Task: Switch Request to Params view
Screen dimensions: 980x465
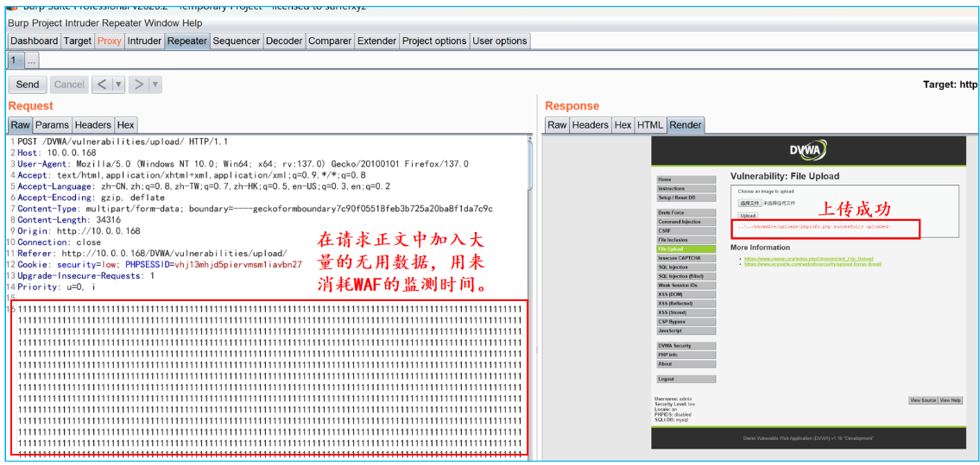Action: click(x=52, y=125)
